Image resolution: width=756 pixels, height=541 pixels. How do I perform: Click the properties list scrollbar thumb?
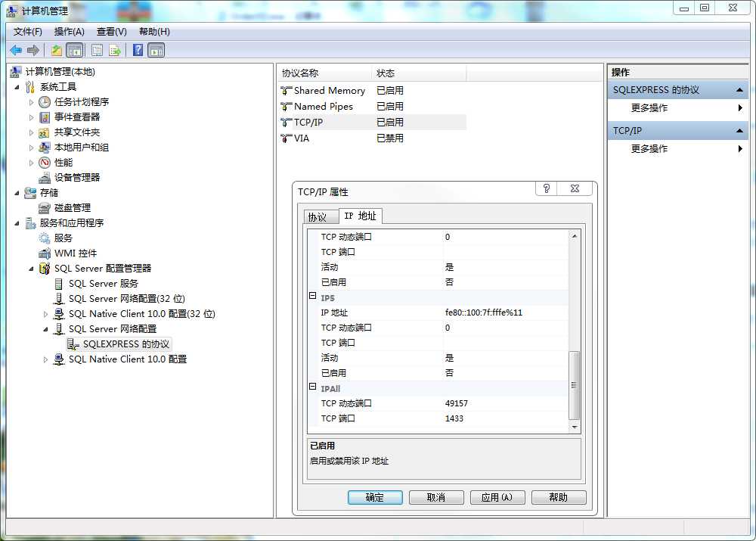[575, 385]
